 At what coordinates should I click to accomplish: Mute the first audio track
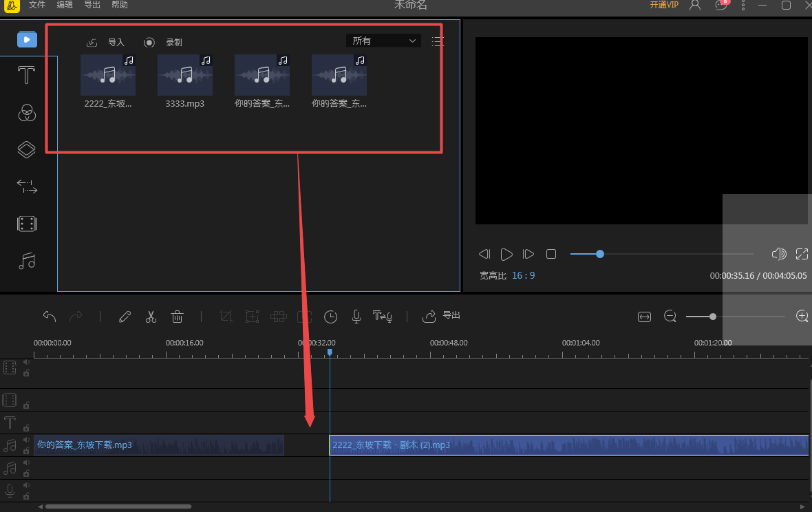(26, 440)
